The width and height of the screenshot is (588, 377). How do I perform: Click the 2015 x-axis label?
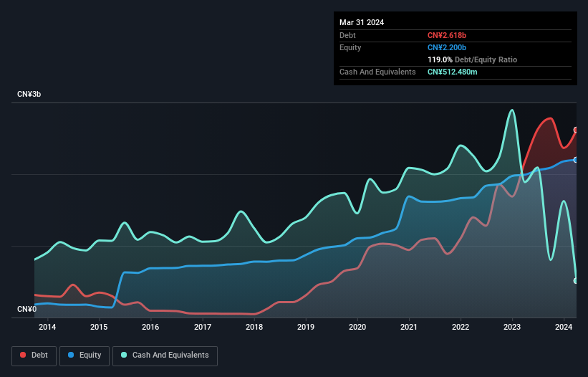pos(99,327)
